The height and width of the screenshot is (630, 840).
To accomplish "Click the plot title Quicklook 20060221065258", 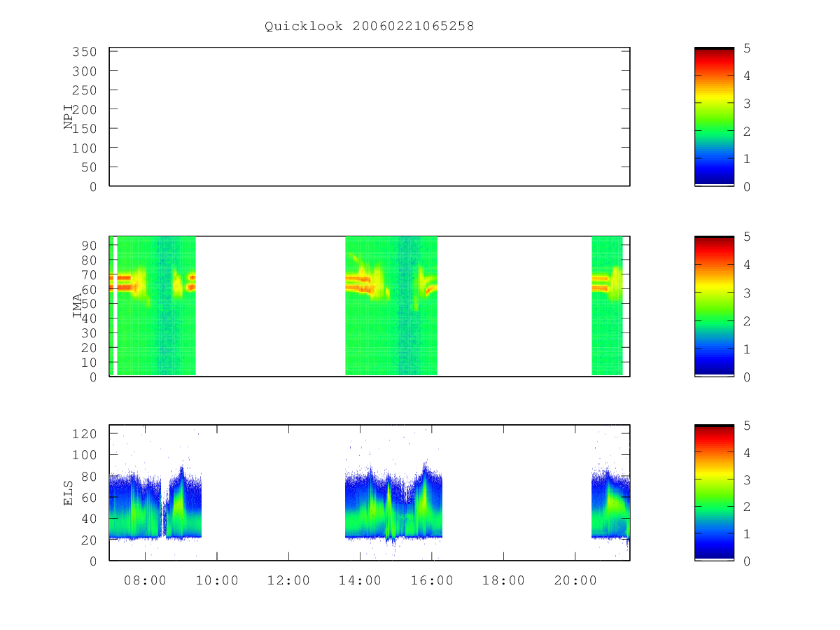I will coord(370,27).
